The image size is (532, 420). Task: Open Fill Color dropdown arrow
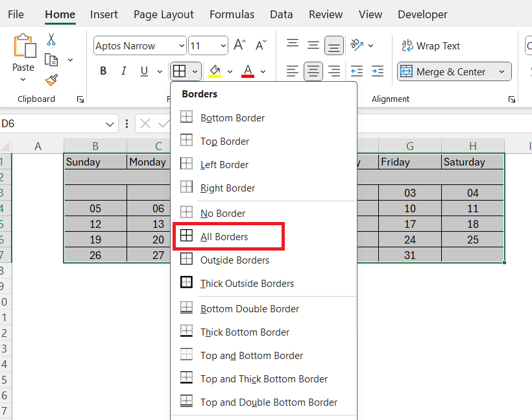[x=230, y=71]
